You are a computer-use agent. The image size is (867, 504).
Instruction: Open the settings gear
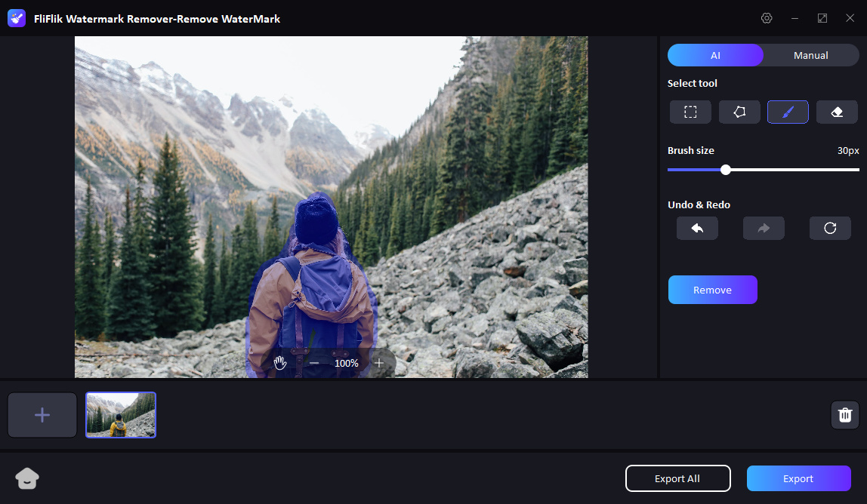(x=767, y=17)
